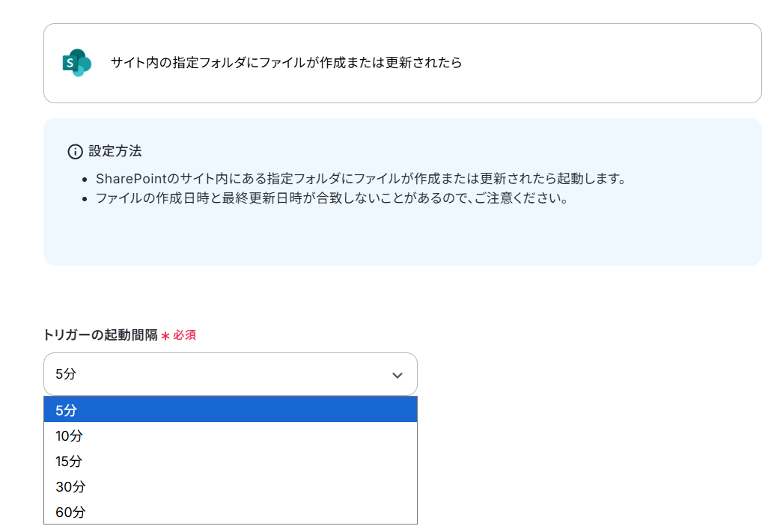The height and width of the screenshot is (532, 774).
Task: Click the bullet dot before SharePoint line
Action: pyautogui.click(x=85, y=180)
